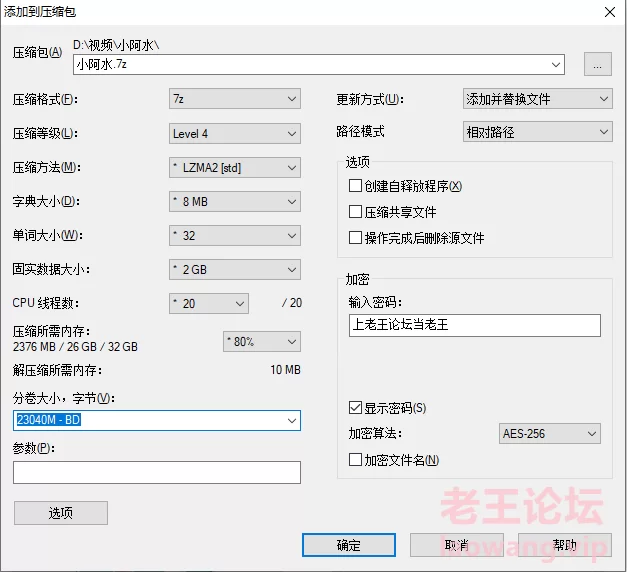Open the 加密算法 AES-256 dropdown
This screenshot has width=627, height=572.
(549, 434)
